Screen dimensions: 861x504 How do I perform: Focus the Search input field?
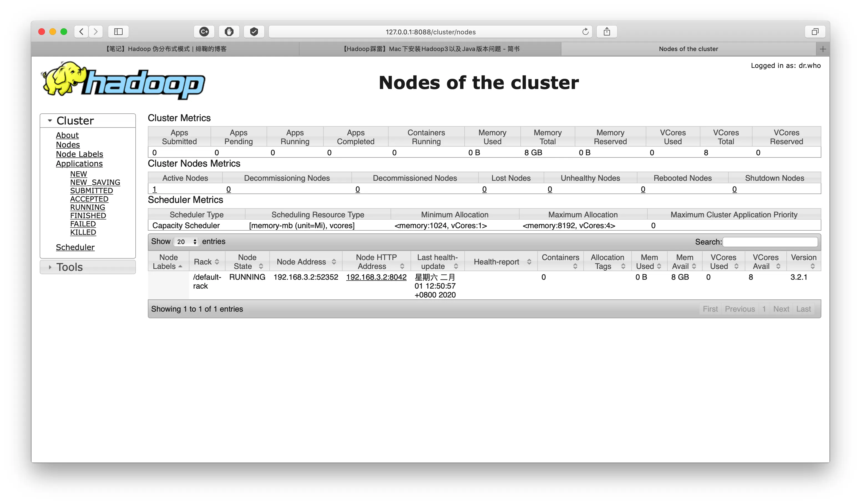click(770, 242)
